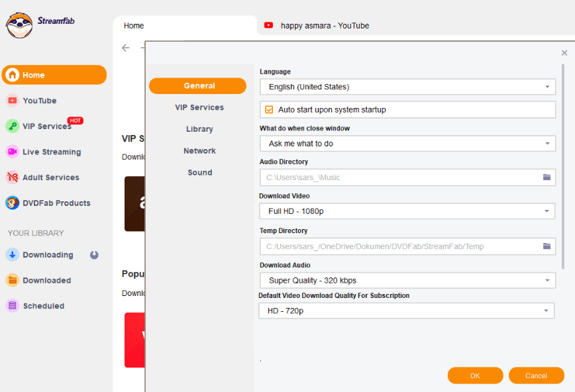This screenshot has width=575, height=392.
Task: Click the YouTube sidebar icon
Action: pyautogui.click(x=13, y=101)
